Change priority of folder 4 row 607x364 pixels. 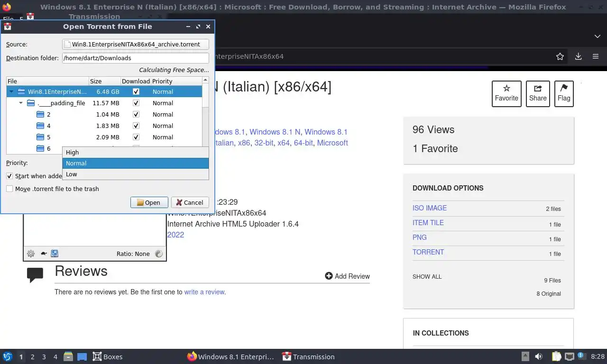click(x=163, y=126)
